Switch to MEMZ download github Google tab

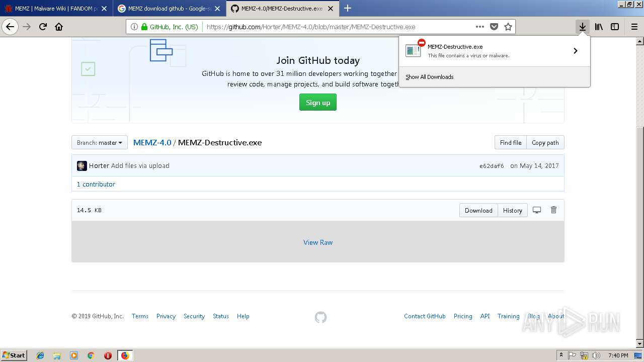tap(169, 9)
